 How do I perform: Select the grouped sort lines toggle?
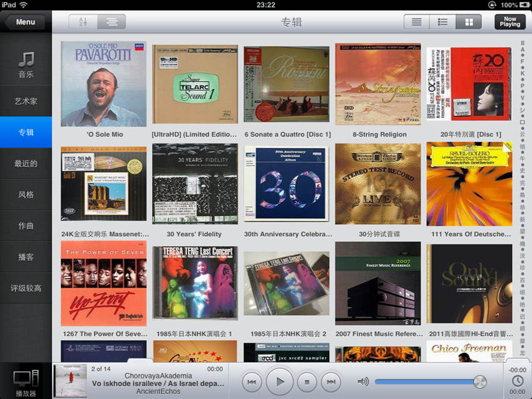pos(111,22)
